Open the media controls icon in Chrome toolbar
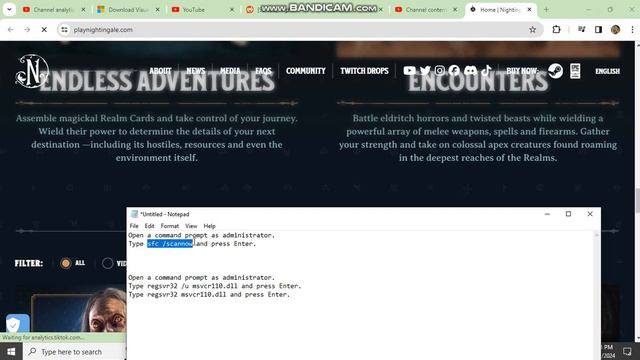Screen dimensions: 640x360 tap(582, 29)
